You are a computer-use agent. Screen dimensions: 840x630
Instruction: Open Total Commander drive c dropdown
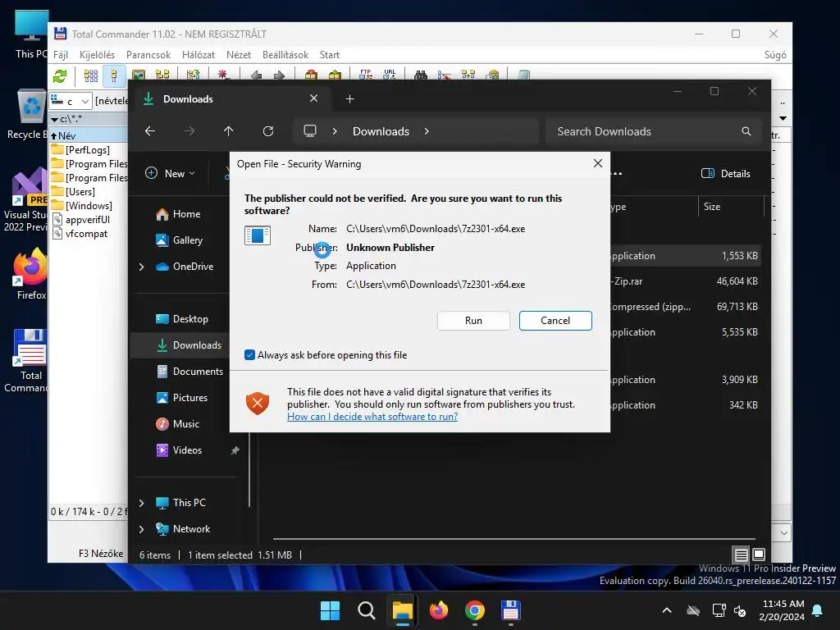click(71, 101)
